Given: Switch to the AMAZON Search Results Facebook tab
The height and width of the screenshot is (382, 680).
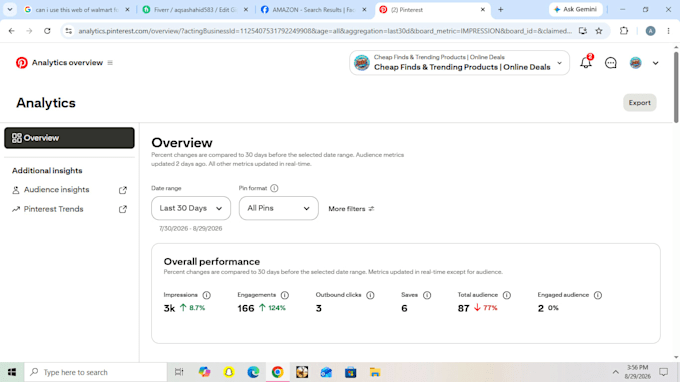Looking at the screenshot, I should tap(313, 10).
